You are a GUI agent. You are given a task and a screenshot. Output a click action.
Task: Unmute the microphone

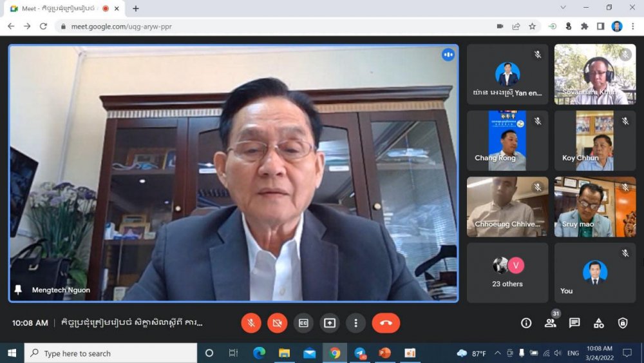click(x=251, y=323)
